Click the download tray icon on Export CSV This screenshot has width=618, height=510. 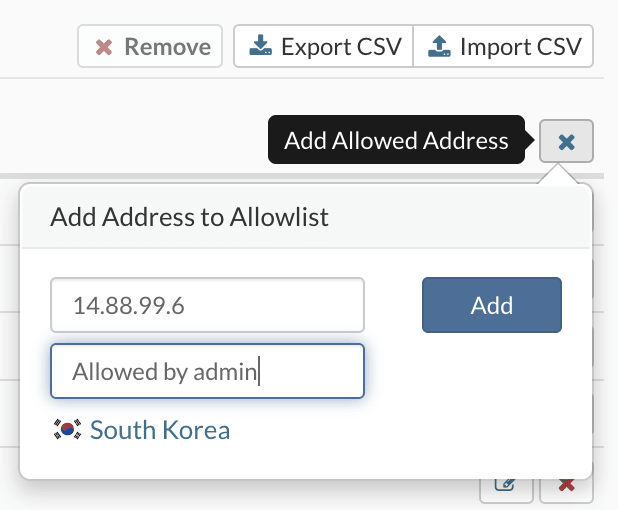(x=260, y=45)
